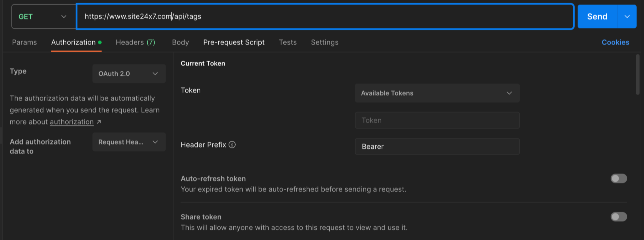
Task: Enable the Auto-refresh token switch
Action: (618, 178)
